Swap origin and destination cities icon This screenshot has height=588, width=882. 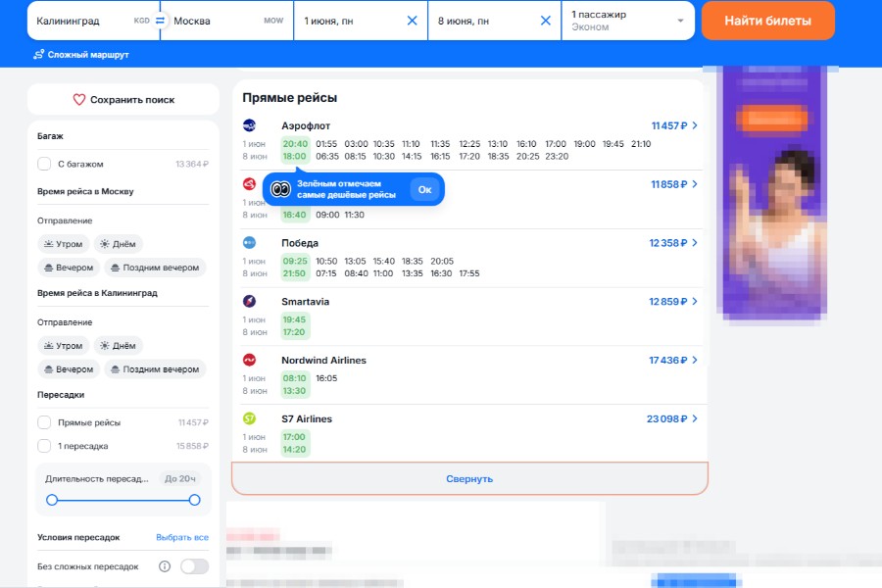point(161,21)
